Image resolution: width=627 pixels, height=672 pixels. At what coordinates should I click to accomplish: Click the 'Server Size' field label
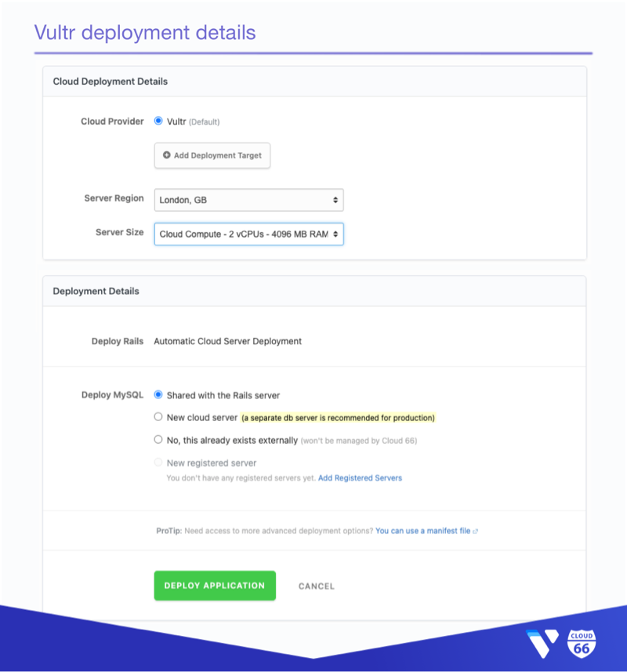119,232
